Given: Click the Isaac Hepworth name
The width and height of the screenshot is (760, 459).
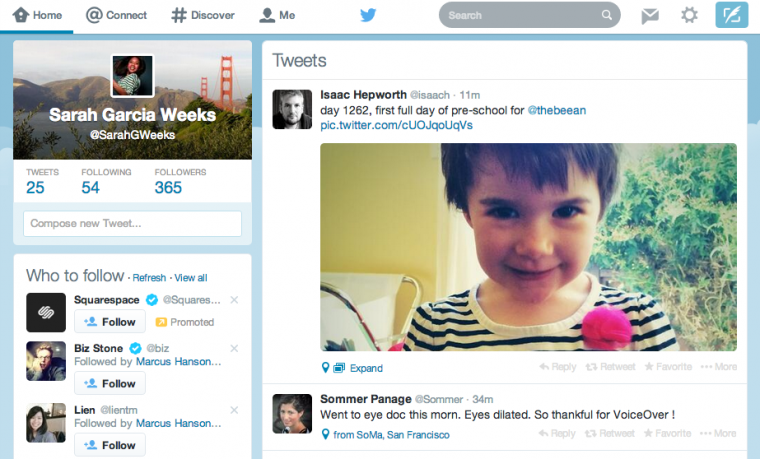Looking at the screenshot, I should (364, 95).
